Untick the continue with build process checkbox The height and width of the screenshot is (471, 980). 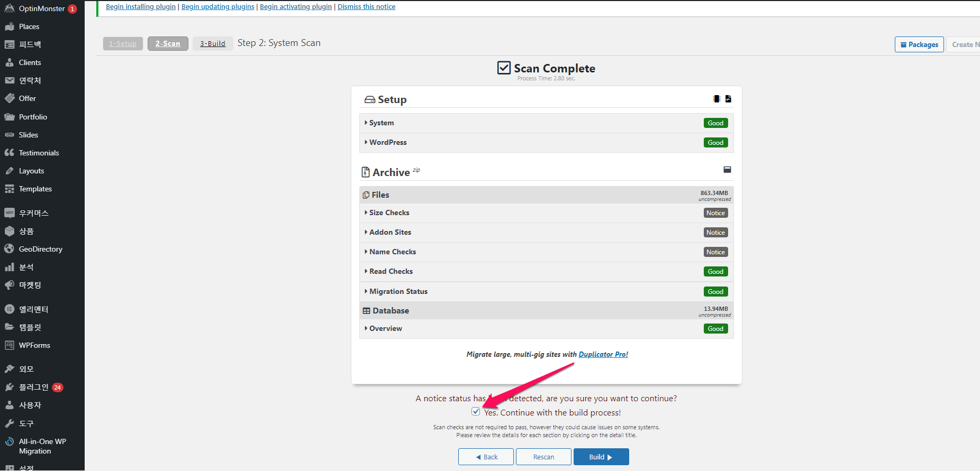point(476,412)
